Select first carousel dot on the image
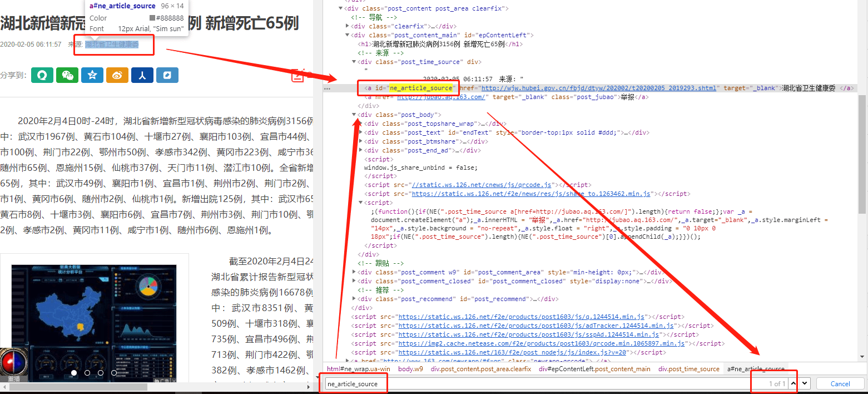Image resolution: width=868 pixels, height=394 pixels. [73, 373]
